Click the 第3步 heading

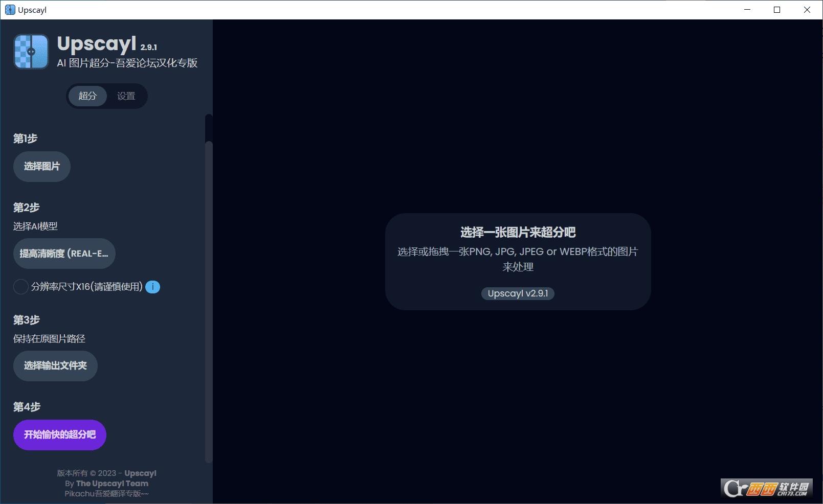(x=26, y=320)
